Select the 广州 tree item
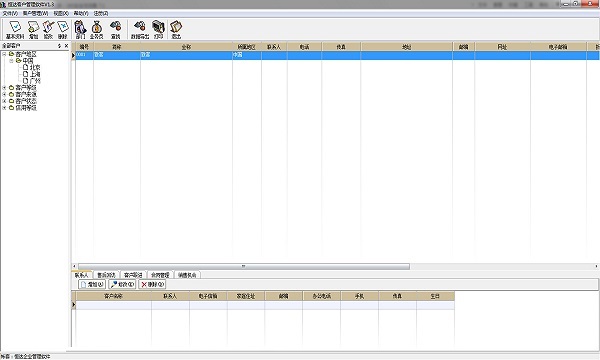This screenshot has height=360, width=600. click(35, 81)
